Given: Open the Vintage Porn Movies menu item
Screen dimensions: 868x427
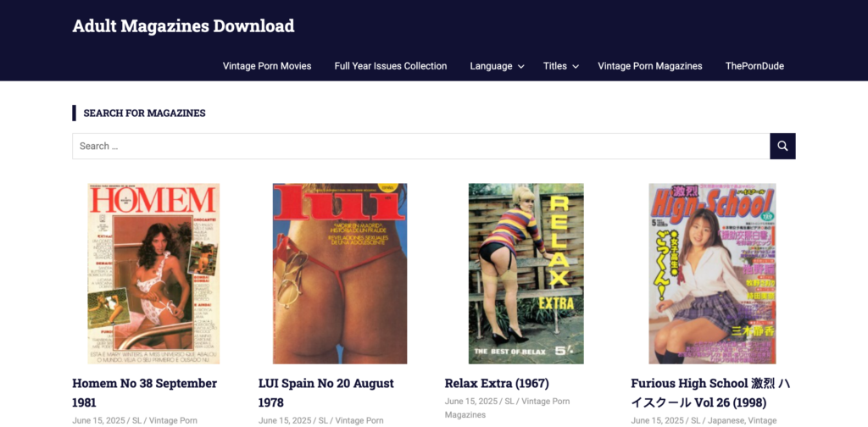Looking at the screenshot, I should click(x=267, y=66).
